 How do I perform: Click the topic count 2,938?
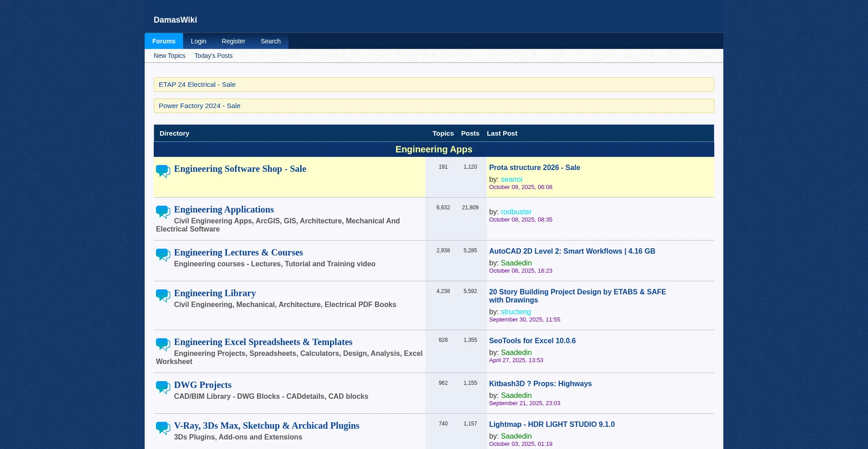pos(443,250)
